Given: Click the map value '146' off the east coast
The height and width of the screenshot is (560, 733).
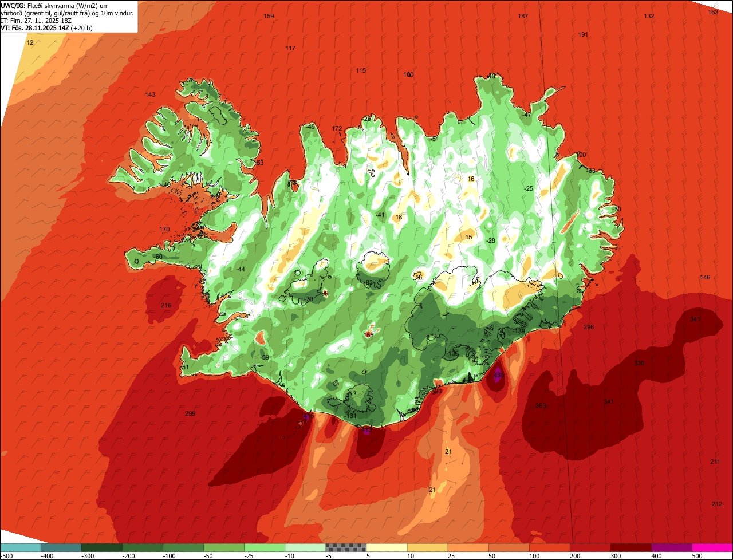Looking at the screenshot, I should coord(705,277).
